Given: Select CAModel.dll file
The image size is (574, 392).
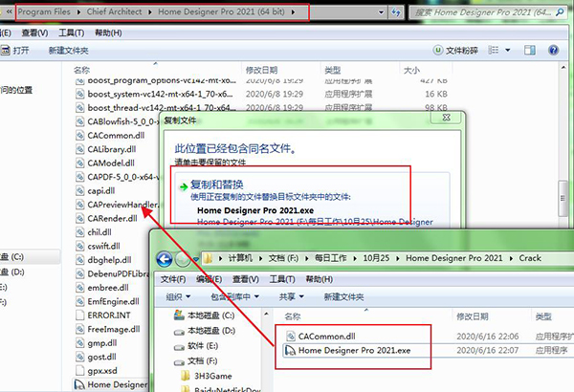Looking at the screenshot, I should point(111,163).
